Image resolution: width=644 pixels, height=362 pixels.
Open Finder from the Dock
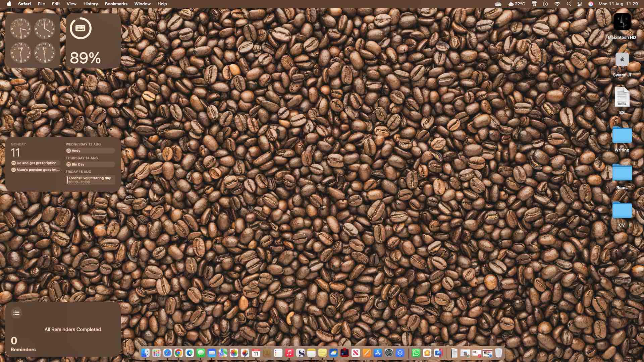(145, 353)
